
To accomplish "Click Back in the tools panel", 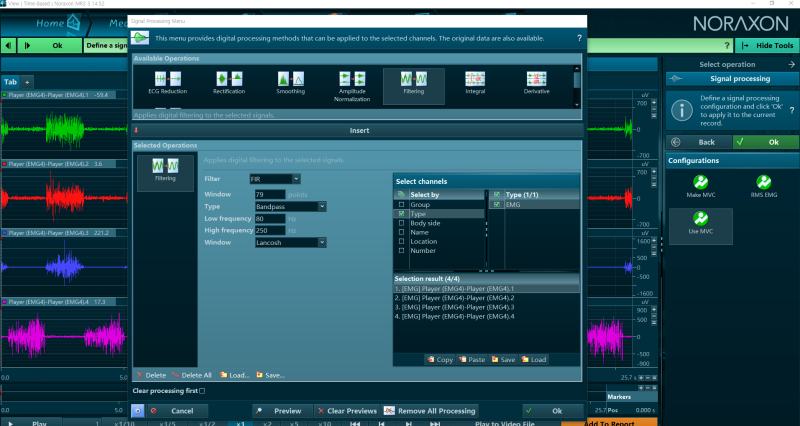I will (698, 142).
